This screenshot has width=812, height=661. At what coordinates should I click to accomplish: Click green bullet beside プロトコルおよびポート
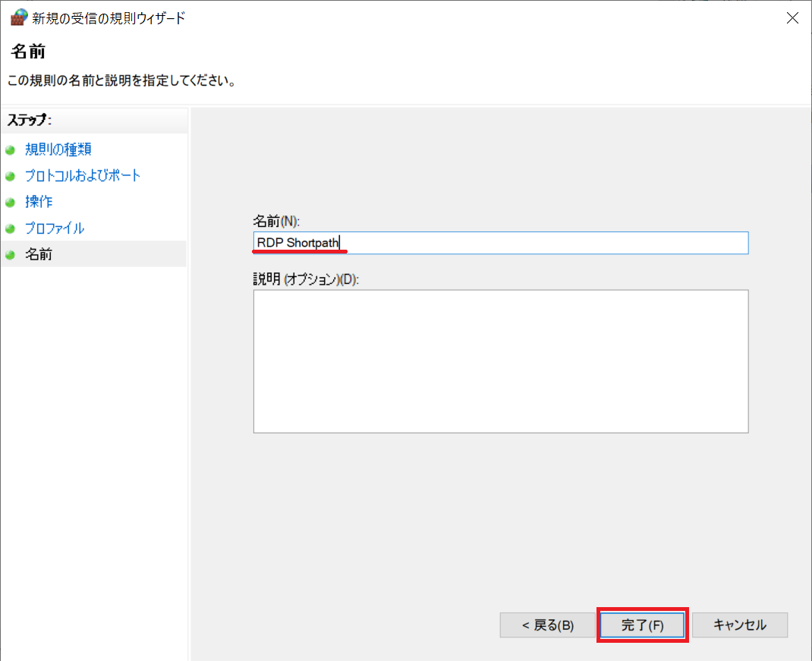11,176
